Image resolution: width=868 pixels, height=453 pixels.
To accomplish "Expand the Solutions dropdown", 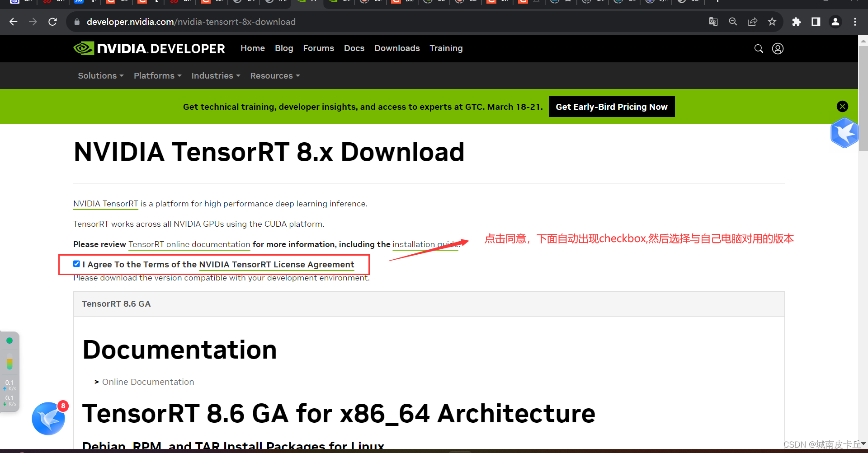I will tap(101, 76).
